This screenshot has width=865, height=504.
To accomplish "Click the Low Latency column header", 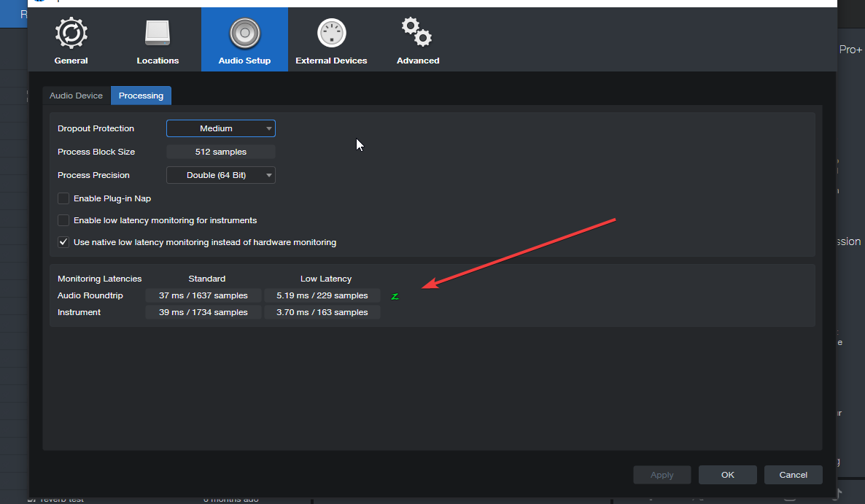I will coord(326,279).
